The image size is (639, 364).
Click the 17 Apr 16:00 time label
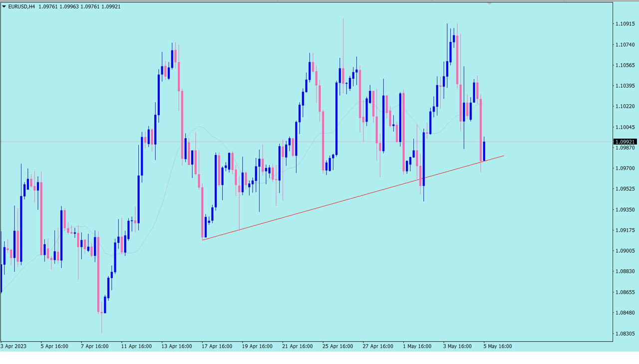click(x=217, y=346)
